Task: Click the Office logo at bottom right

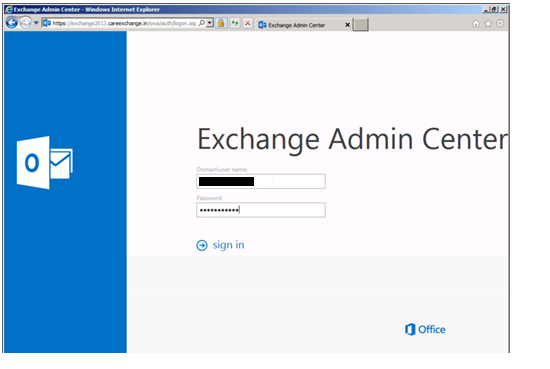Action: click(x=425, y=329)
